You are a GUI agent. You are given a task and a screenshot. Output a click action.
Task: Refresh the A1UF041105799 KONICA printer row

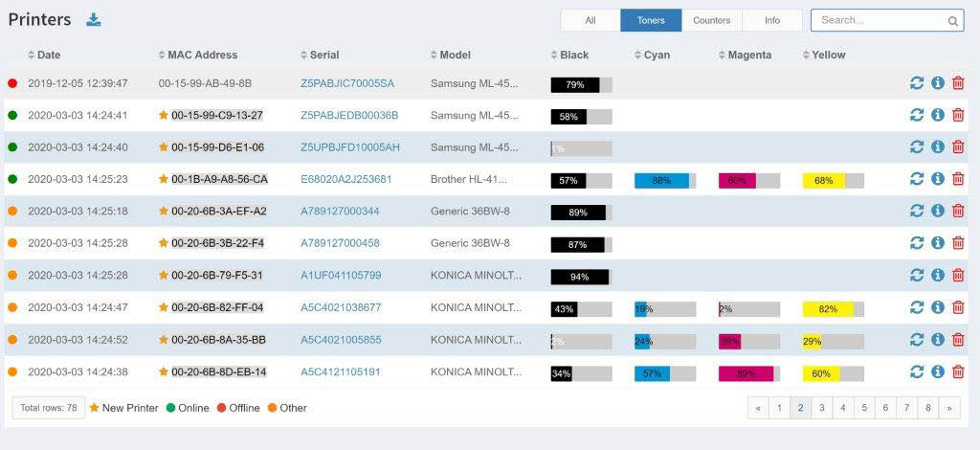[917, 276]
